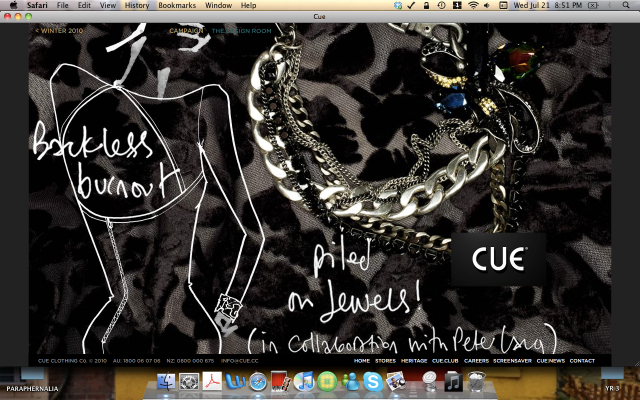640x400 pixels.
Task: Launch Skype from the Dock
Action: [x=373, y=382]
